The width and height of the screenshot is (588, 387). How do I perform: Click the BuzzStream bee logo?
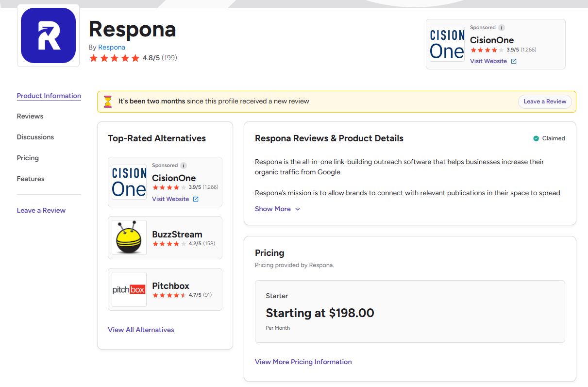pos(129,237)
